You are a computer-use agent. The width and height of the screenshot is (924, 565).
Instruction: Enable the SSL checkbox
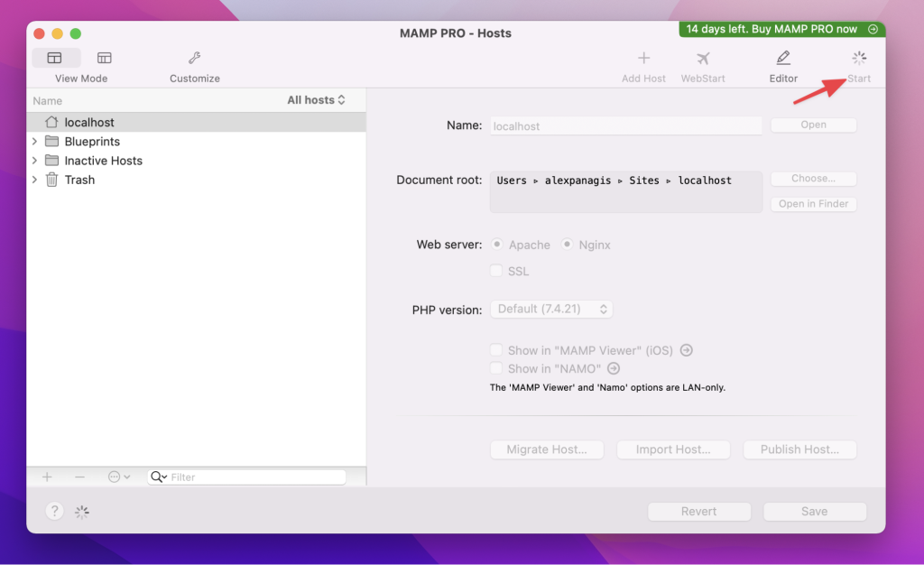[x=496, y=271]
